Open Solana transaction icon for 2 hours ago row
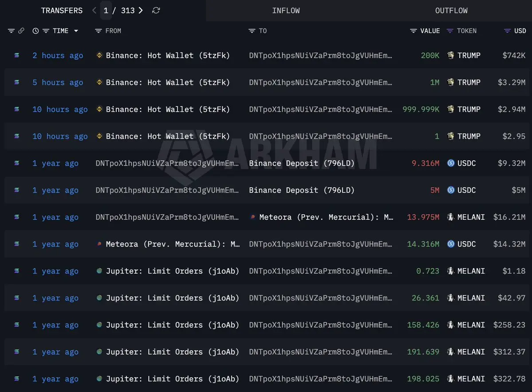Viewport: 532px width, 392px height. [x=16, y=55]
